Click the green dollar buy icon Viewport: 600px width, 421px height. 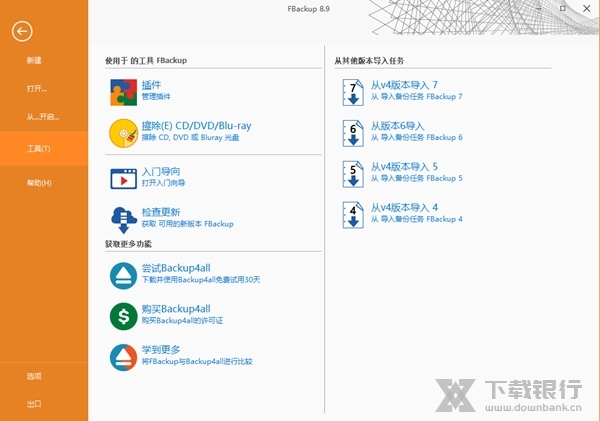[x=123, y=316]
